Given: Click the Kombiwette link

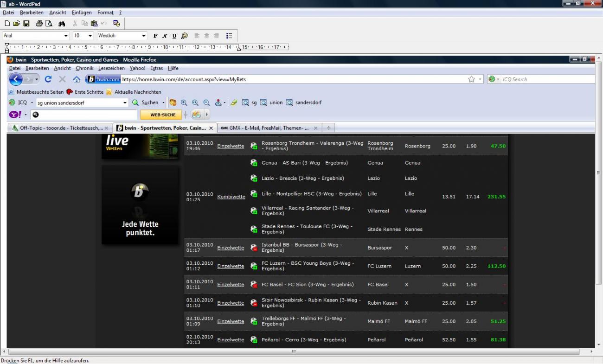Looking at the screenshot, I should (231, 197).
